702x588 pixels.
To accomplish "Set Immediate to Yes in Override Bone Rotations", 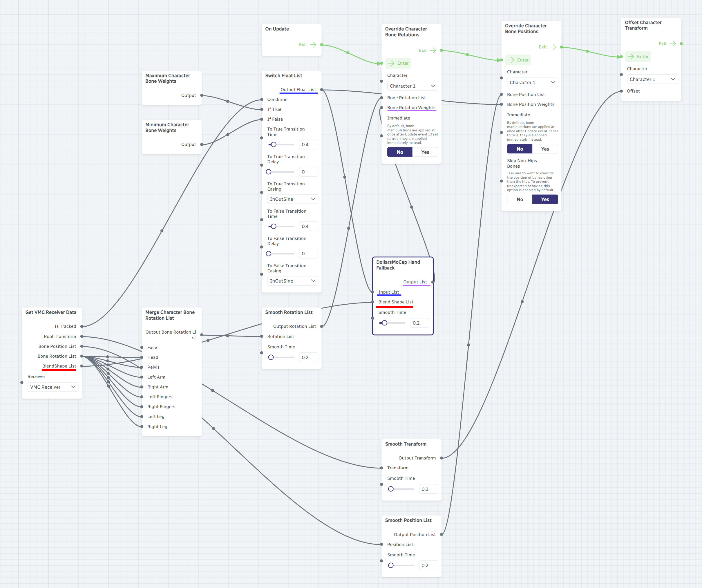I will tap(425, 152).
